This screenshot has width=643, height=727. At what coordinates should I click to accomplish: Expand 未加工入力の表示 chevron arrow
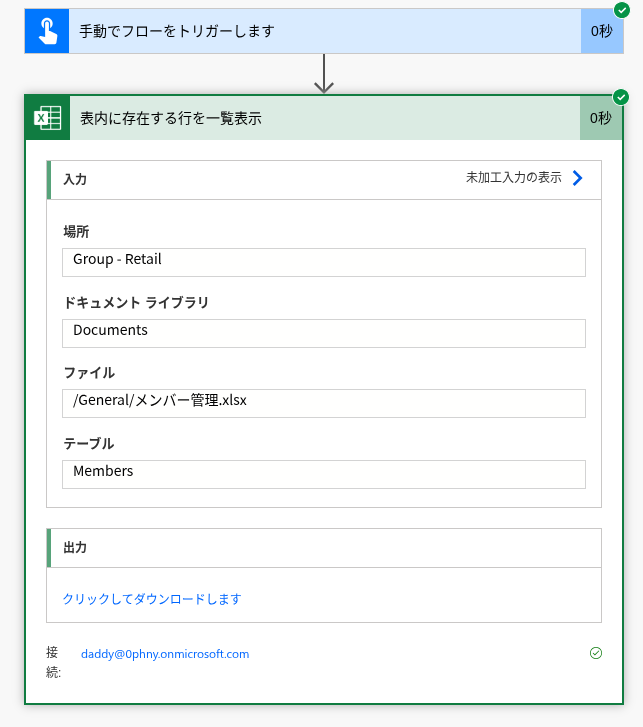[577, 178]
